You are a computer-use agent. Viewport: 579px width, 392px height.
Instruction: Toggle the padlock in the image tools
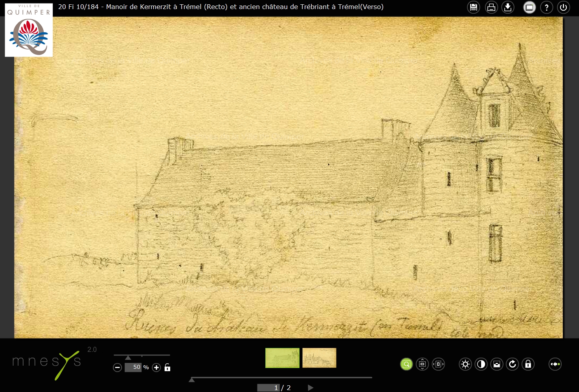(528, 364)
